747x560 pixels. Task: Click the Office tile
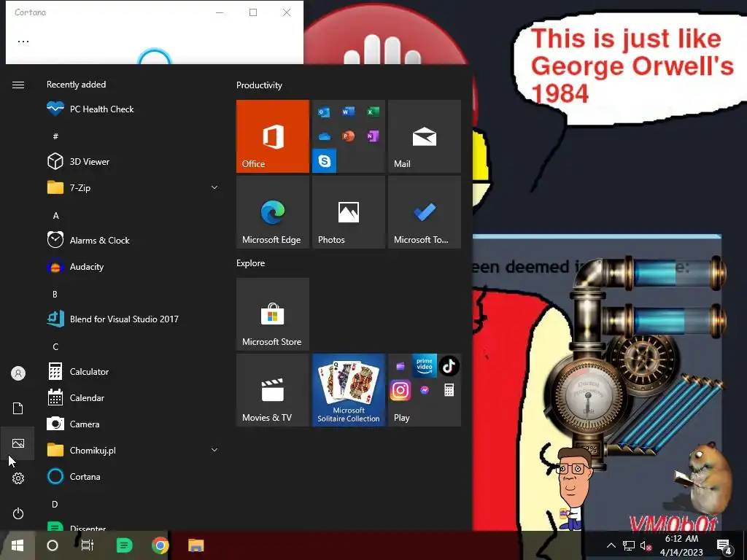[x=273, y=136]
